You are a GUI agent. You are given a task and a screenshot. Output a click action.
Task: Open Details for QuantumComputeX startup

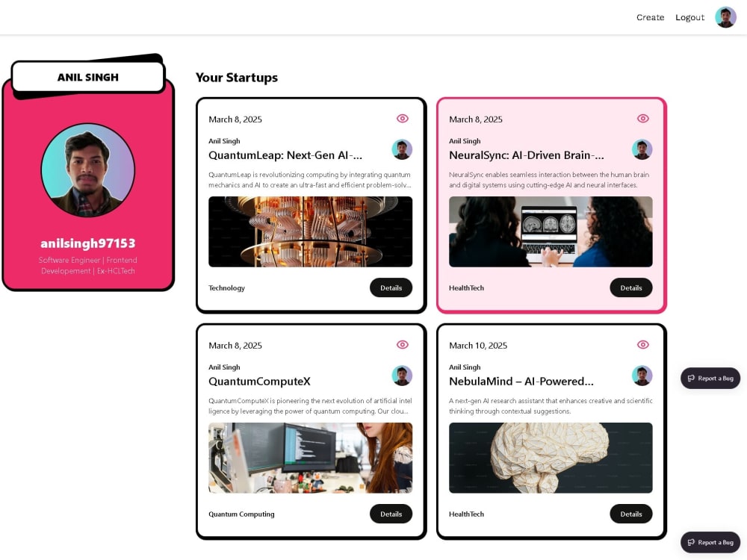pyautogui.click(x=391, y=514)
